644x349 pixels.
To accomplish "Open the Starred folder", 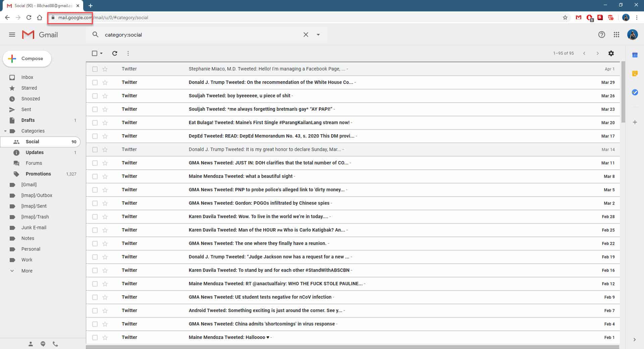I will [x=29, y=88].
